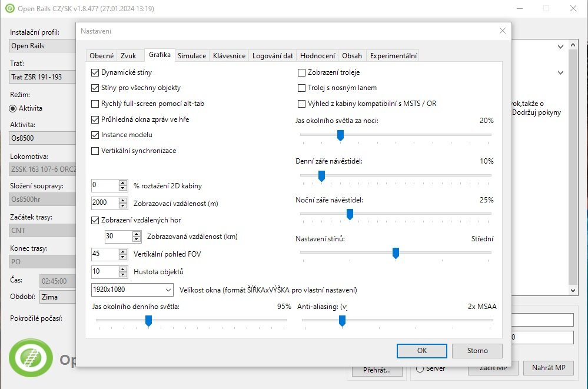Click the Open Rails title bar icon

[10, 8]
